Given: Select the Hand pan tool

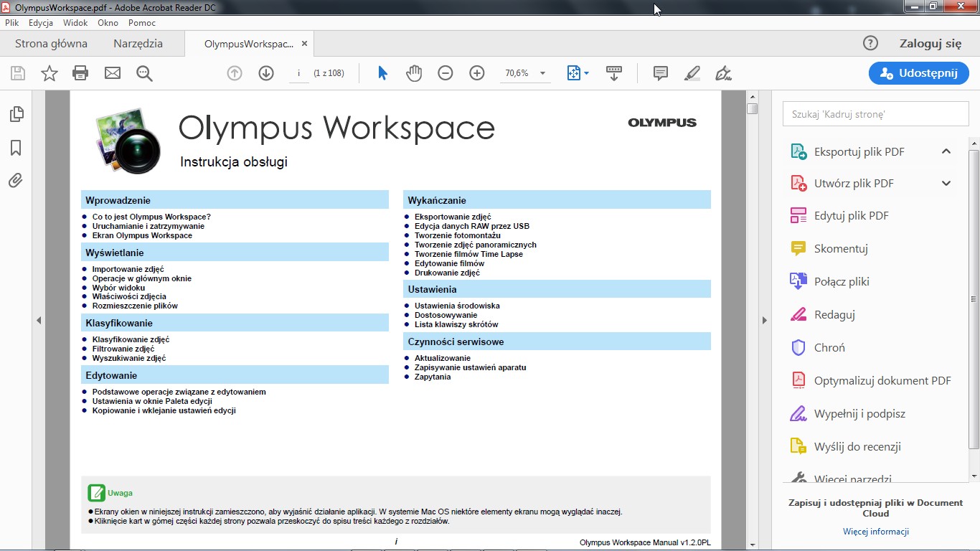Looking at the screenshot, I should pyautogui.click(x=414, y=73).
